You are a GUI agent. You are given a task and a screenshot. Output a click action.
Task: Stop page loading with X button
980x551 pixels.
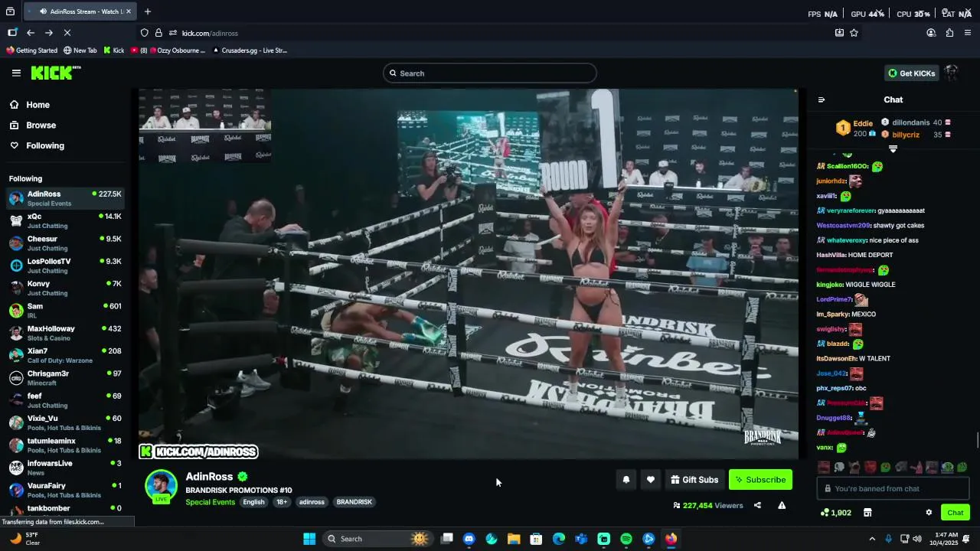tap(67, 33)
